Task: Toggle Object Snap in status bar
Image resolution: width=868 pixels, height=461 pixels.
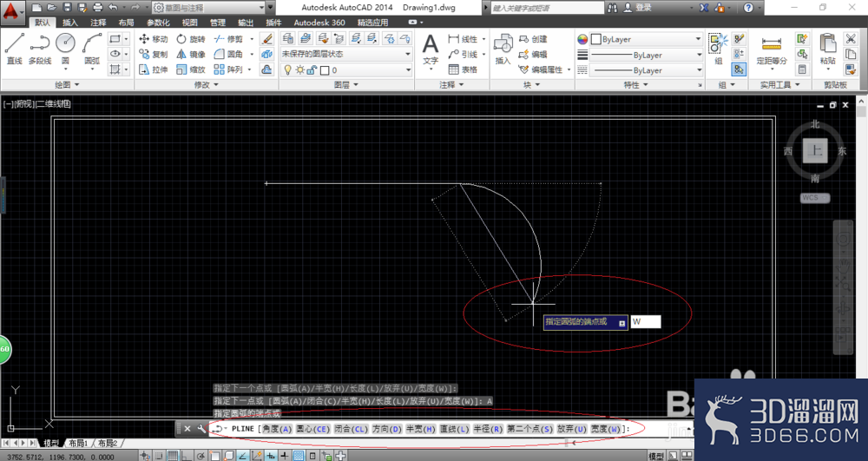Action: pos(214,456)
